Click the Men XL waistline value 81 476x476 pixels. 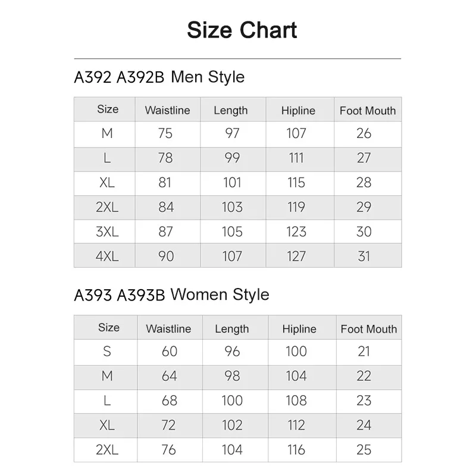(165, 183)
